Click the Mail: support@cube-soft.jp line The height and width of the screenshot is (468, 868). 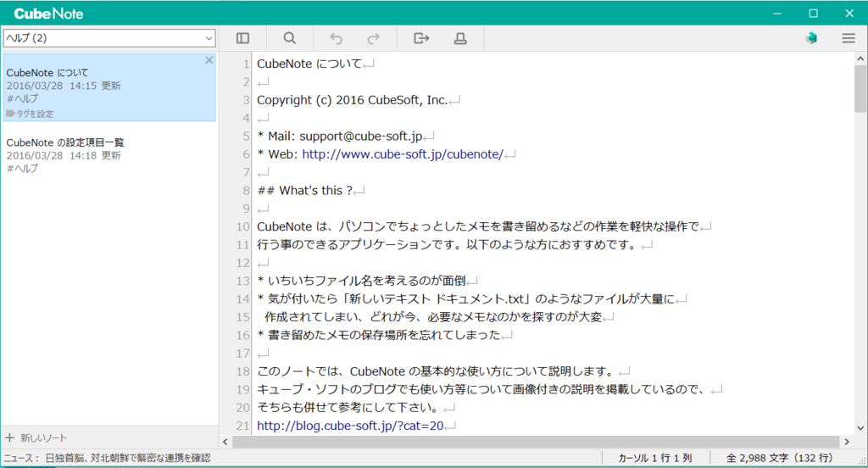pos(340,136)
